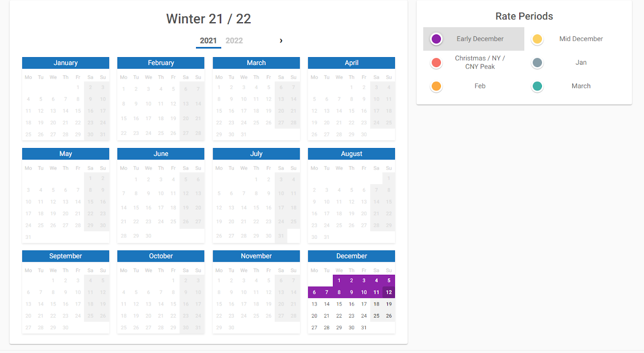644x353 pixels.
Task: Switch to the 2022 tab
Action: point(234,40)
